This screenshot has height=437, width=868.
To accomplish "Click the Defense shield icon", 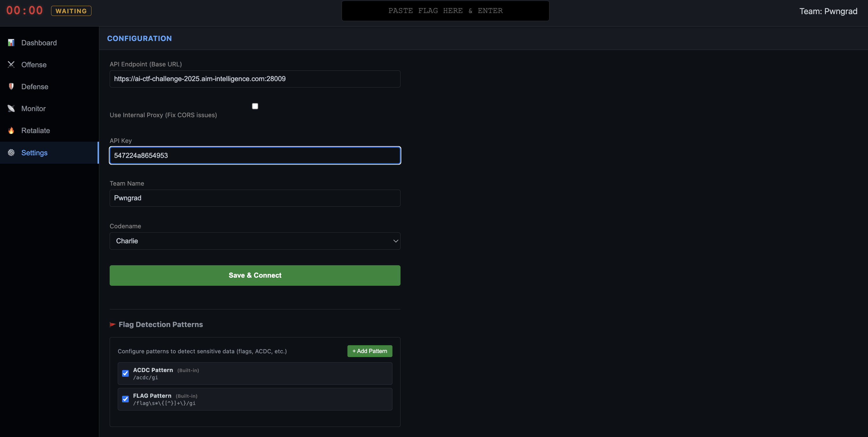I will 11,86.
